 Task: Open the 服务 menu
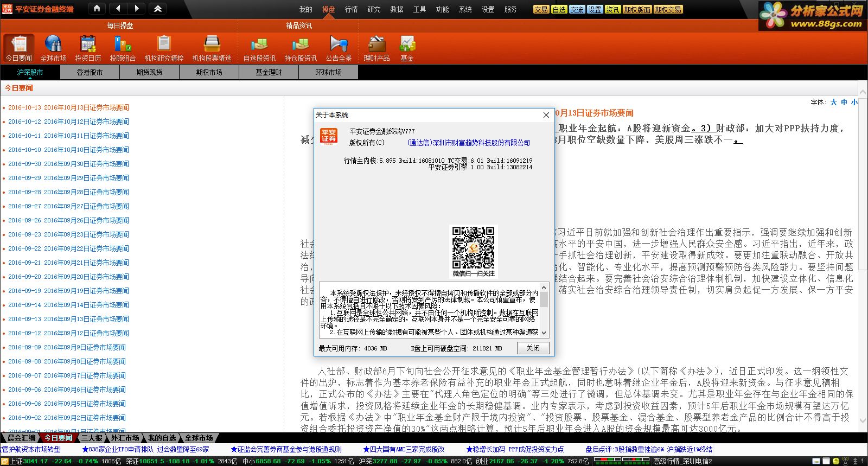[x=511, y=9]
